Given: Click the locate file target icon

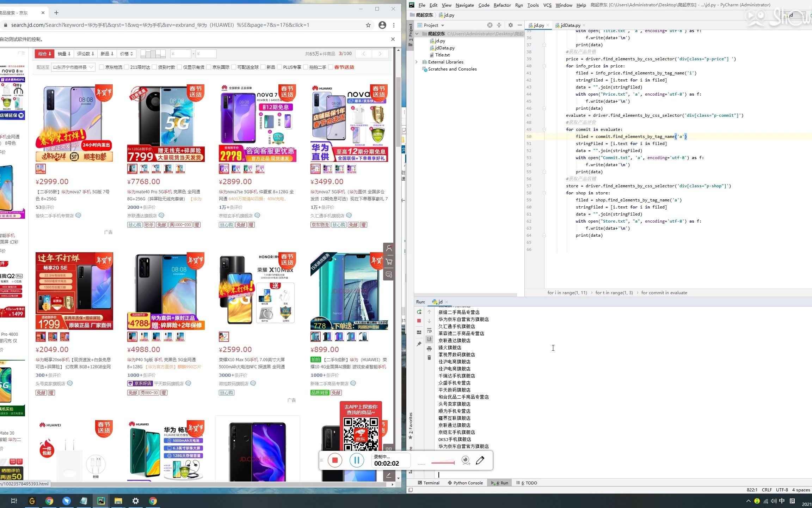Looking at the screenshot, I should pyautogui.click(x=490, y=25).
